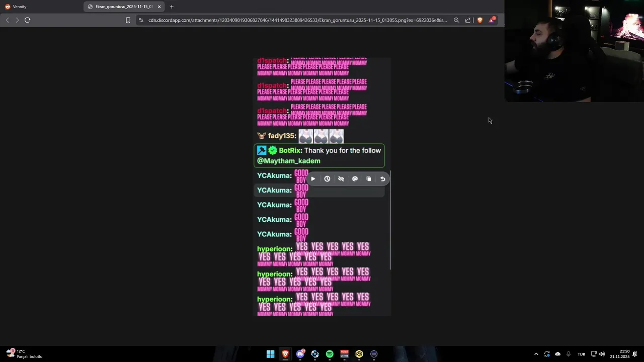The image size is (644, 362).
Task: Change the TUR keyboard language
Action: tap(581, 354)
